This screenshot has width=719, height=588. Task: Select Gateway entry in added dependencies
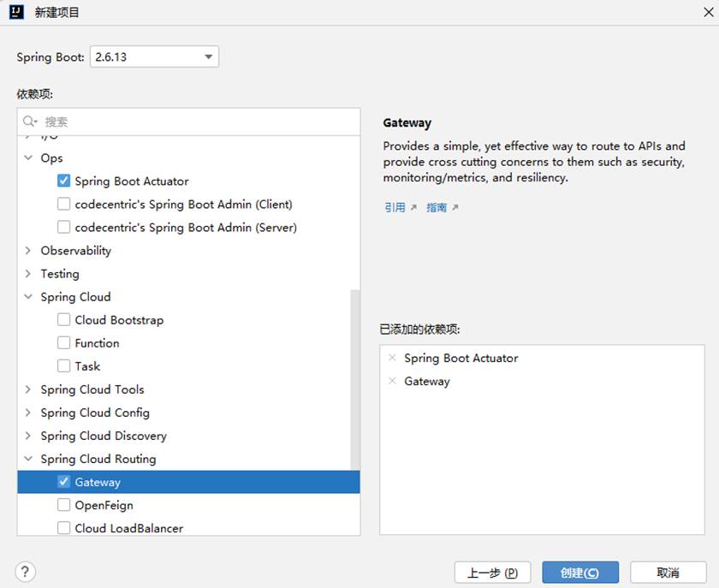427,381
